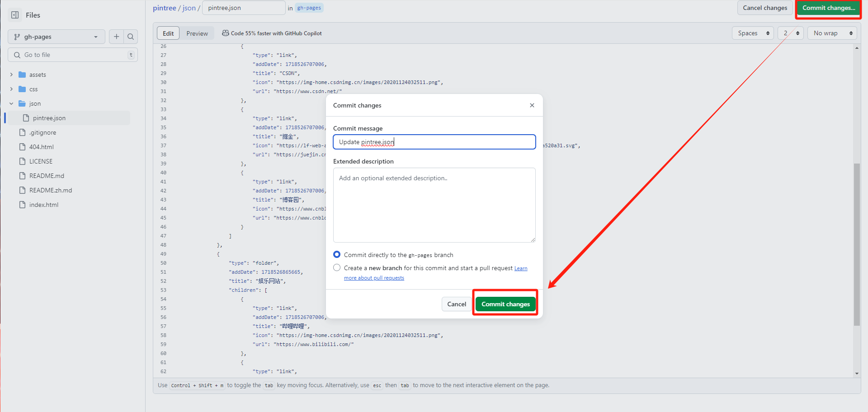Screen dimensions: 868x412
Task: Click green Commit changes button in dialog
Action: click(505, 304)
